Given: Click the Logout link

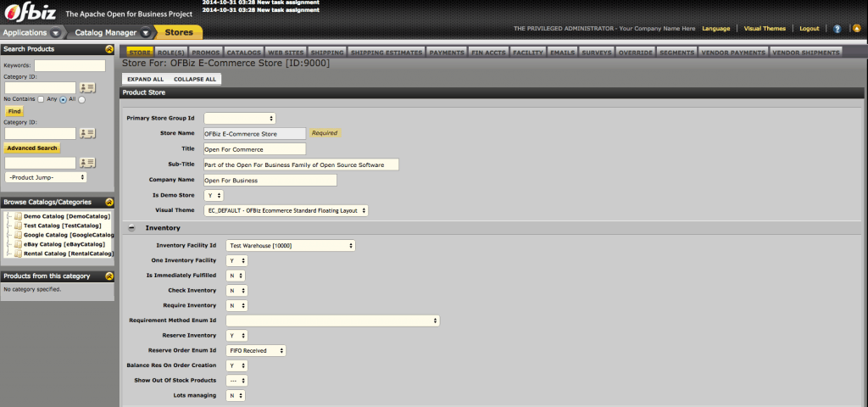Looking at the screenshot, I should [x=810, y=29].
